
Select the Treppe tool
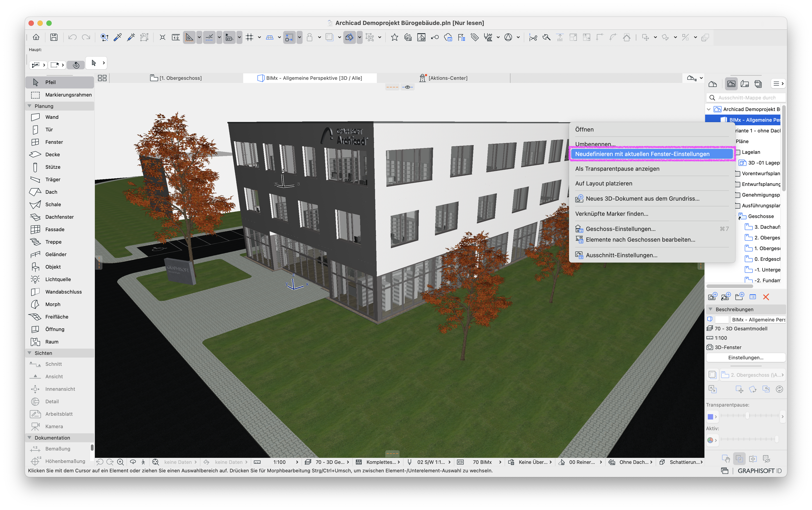(60, 242)
